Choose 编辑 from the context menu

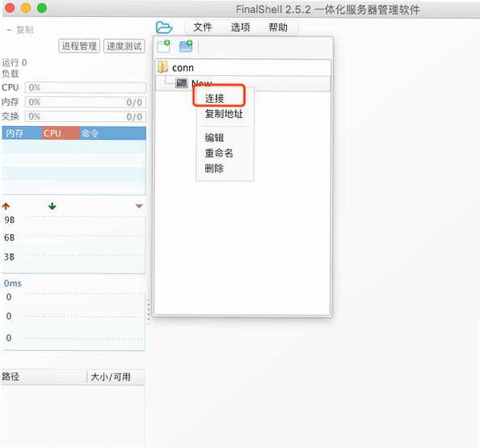click(214, 137)
